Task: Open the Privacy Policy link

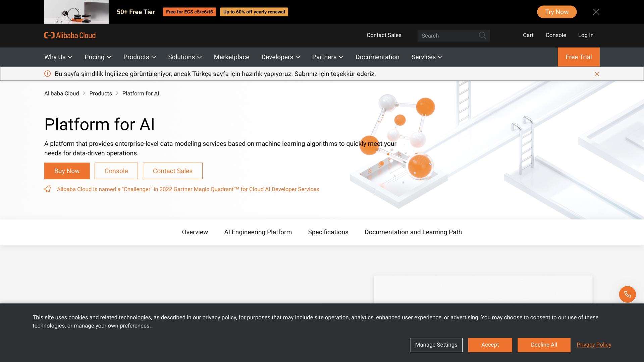Action: coord(594,345)
